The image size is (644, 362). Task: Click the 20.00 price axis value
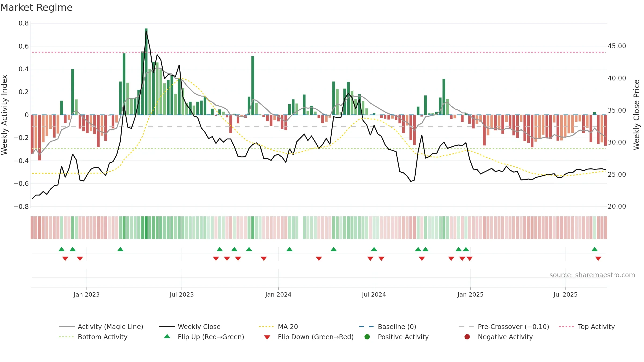[x=617, y=206]
